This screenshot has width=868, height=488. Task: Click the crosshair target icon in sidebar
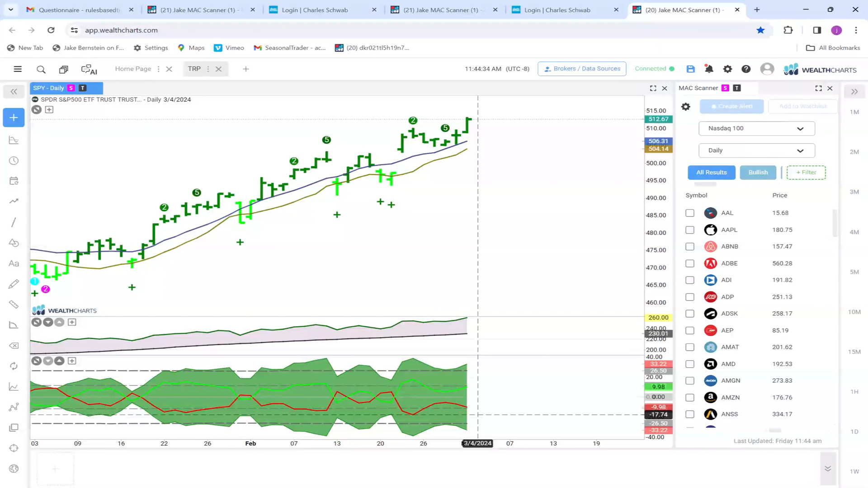(x=14, y=448)
